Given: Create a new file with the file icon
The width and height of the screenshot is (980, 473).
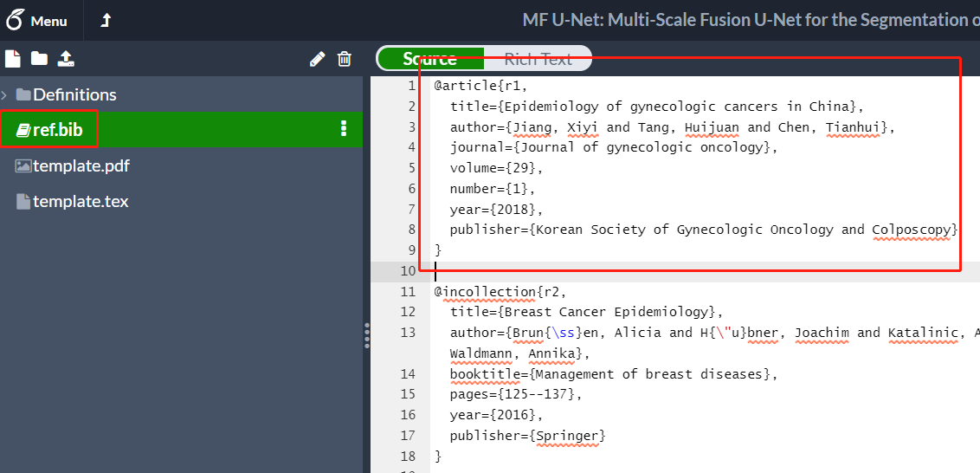Looking at the screenshot, I should point(12,59).
